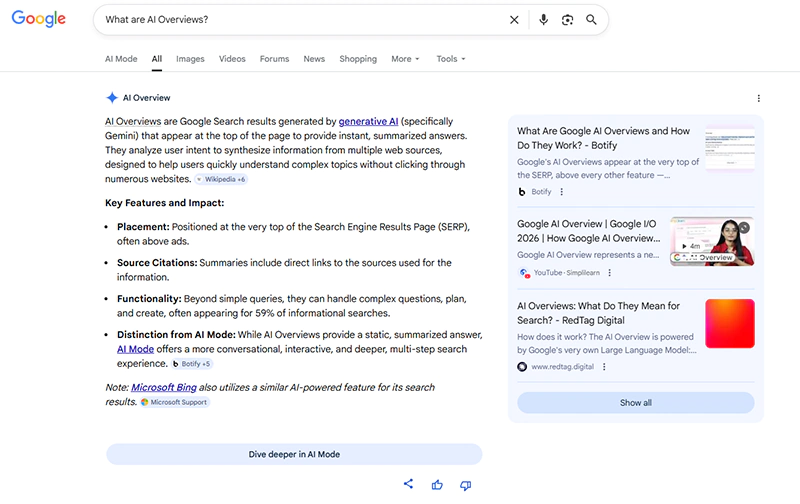Viewport: 800px width, 504px height.
Task: Follow the AI Mode link in text
Action: coord(135,349)
